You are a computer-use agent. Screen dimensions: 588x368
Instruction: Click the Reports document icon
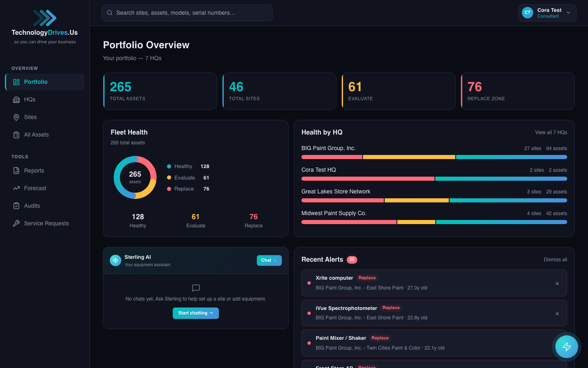coord(16,171)
